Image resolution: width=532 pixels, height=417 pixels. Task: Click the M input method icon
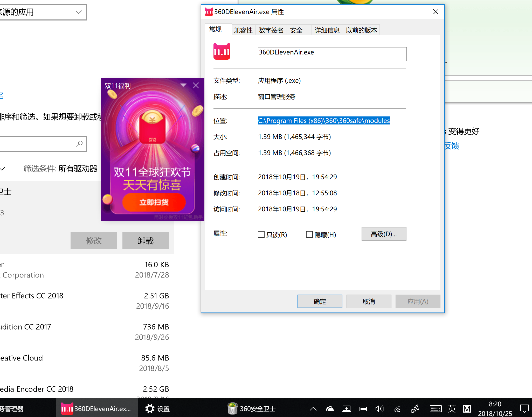coord(467,409)
